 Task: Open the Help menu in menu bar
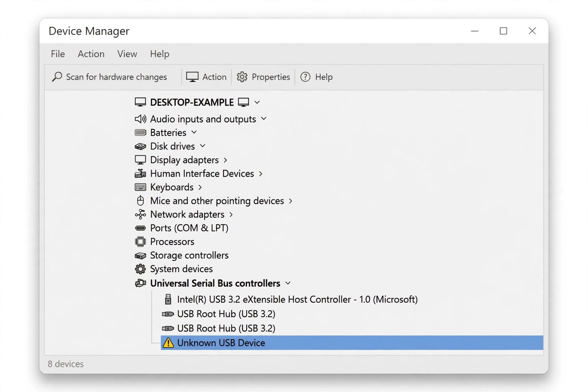point(159,54)
